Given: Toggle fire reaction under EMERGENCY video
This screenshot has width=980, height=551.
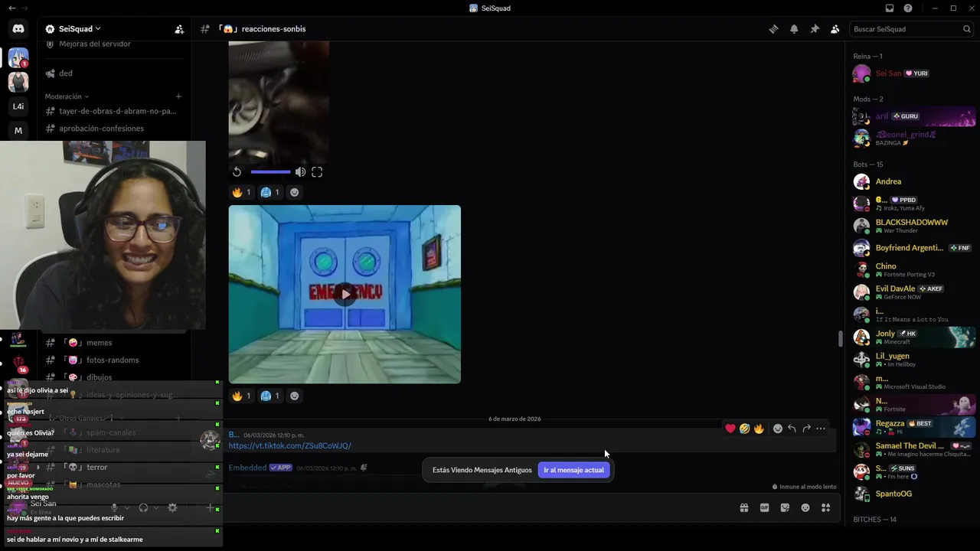Looking at the screenshot, I should click(x=241, y=396).
